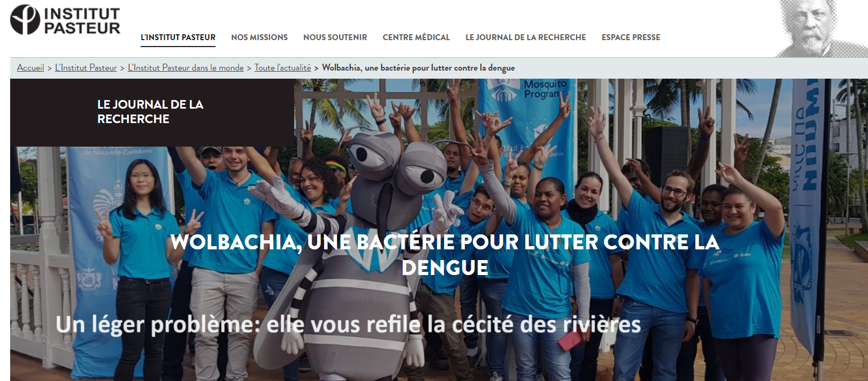This screenshot has height=381, width=868.
Task: Open the L'Institut Pasteur menu
Action: point(178,37)
